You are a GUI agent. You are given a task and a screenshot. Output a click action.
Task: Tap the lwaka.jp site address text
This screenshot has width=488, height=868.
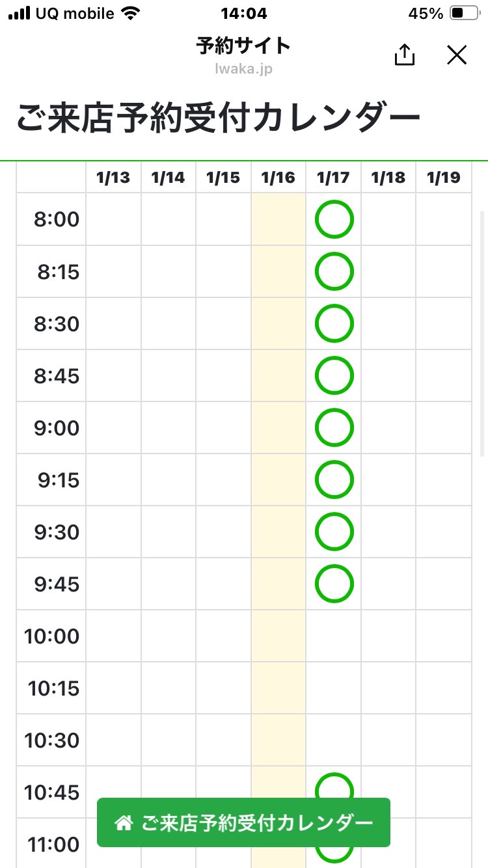243,68
